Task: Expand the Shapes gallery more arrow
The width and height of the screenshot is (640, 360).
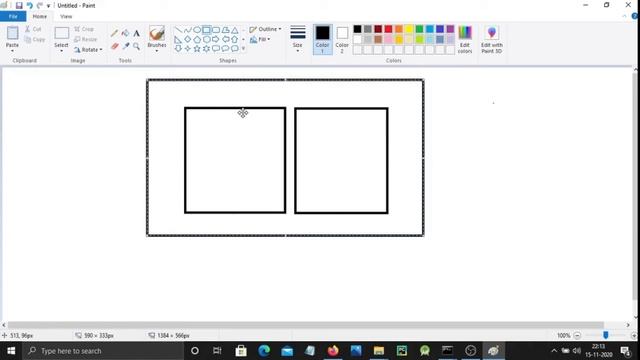Action: (244, 49)
